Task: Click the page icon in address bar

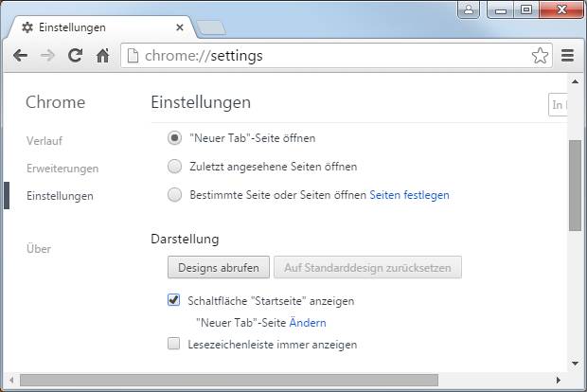Action: [x=133, y=56]
